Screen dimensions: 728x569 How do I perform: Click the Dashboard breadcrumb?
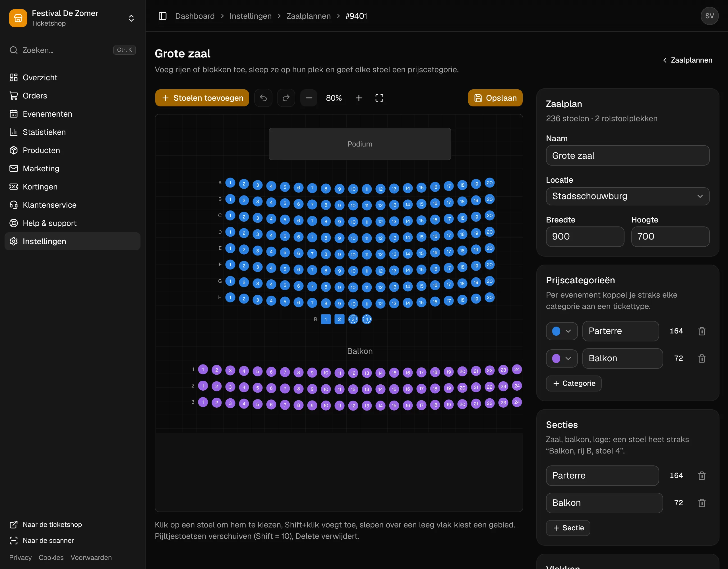(x=195, y=16)
